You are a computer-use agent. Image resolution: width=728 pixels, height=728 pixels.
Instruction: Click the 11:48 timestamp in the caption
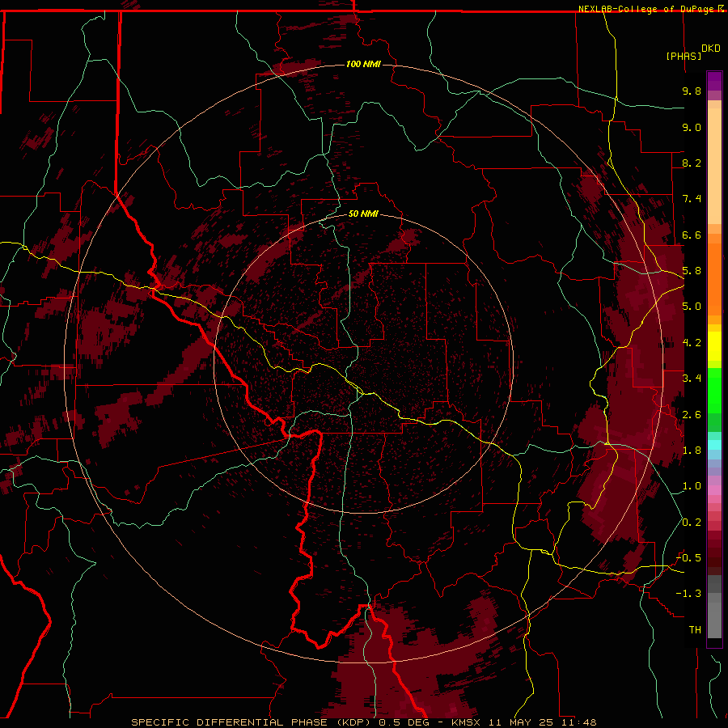pos(578,722)
